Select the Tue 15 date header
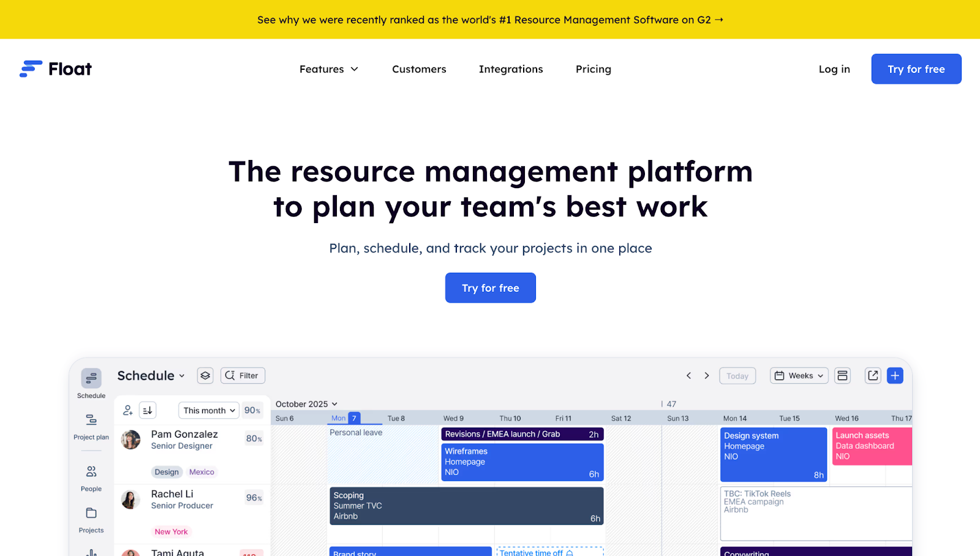 (x=790, y=419)
